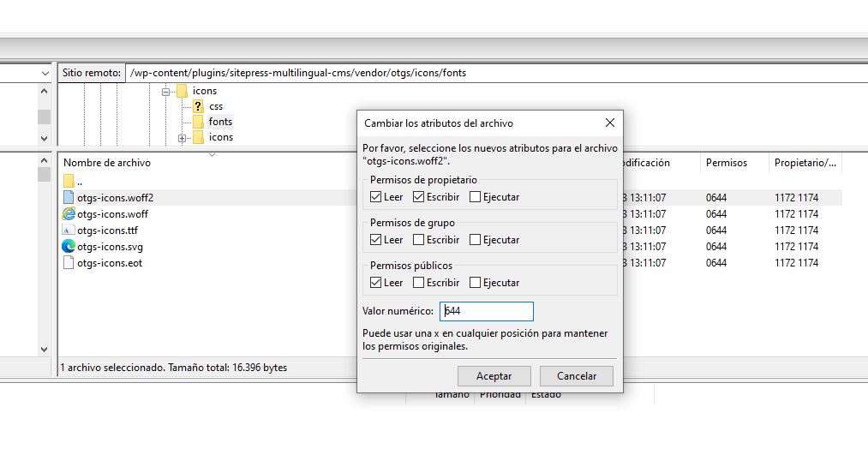Image resolution: width=868 pixels, height=473 pixels.
Task: Click the Aceptar button
Action: 494,376
